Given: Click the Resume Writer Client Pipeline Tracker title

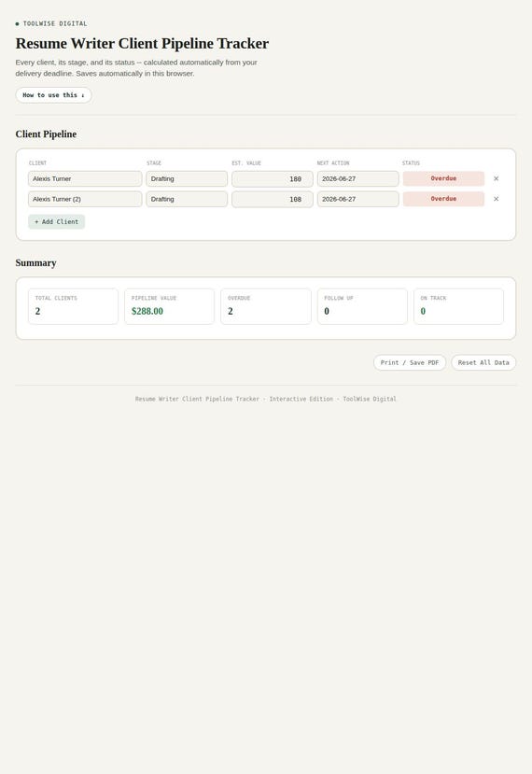Looking at the screenshot, I should tap(142, 44).
